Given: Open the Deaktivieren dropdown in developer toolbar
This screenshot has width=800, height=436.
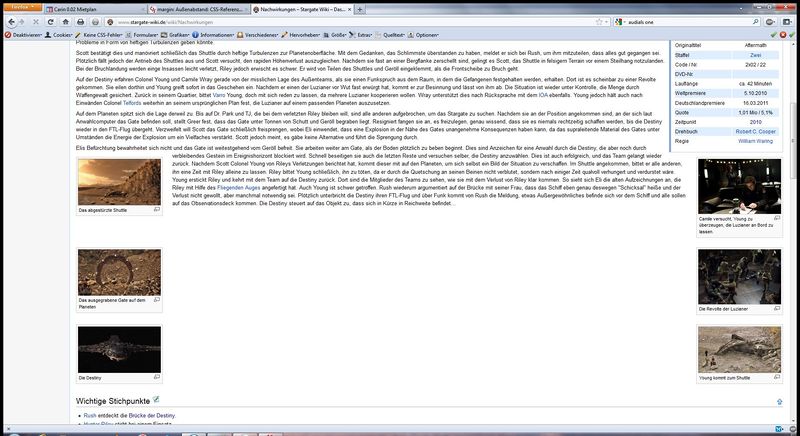Looking at the screenshot, I should pos(23,34).
